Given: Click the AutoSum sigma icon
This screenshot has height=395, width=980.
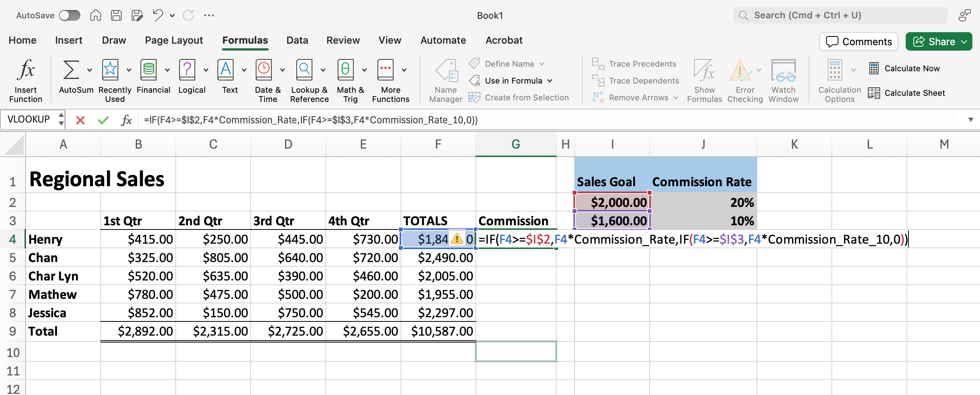Looking at the screenshot, I should (71, 70).
